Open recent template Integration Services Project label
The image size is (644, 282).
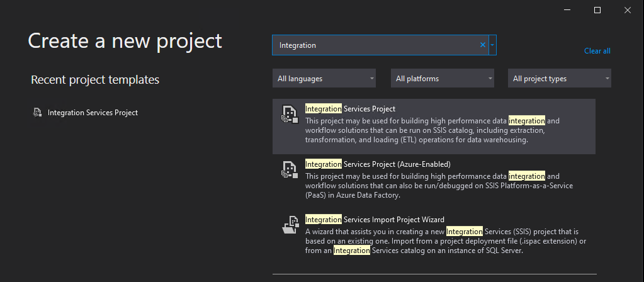pyautogui.click(x=93, y=113)
